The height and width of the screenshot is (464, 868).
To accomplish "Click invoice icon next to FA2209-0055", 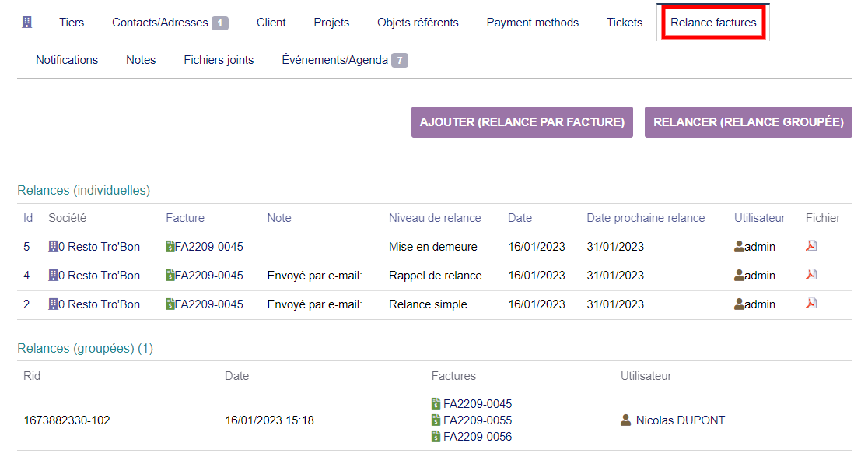I will pos(436,420).
